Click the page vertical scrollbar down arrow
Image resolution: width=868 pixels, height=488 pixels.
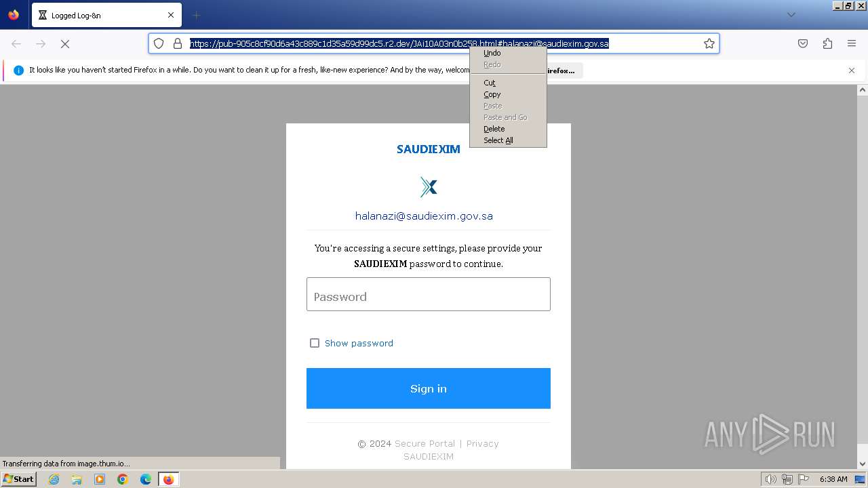click(863, 464)
